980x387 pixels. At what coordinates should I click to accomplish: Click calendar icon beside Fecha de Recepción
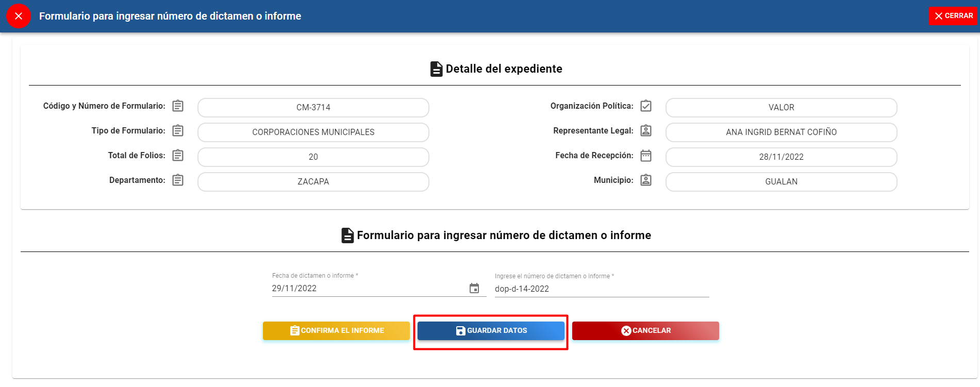[646, 156]
